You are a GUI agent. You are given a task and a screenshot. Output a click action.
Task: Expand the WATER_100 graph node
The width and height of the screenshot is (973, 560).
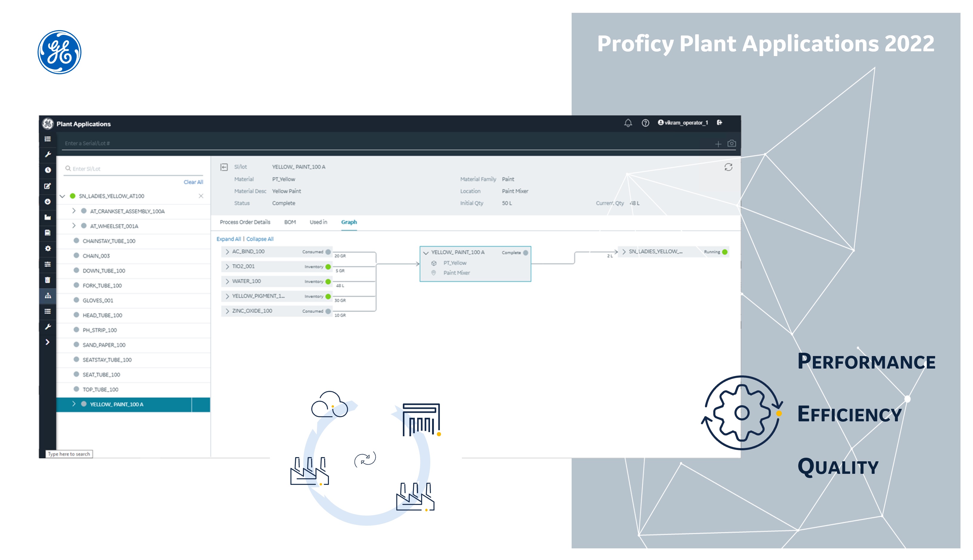point(227,281)
